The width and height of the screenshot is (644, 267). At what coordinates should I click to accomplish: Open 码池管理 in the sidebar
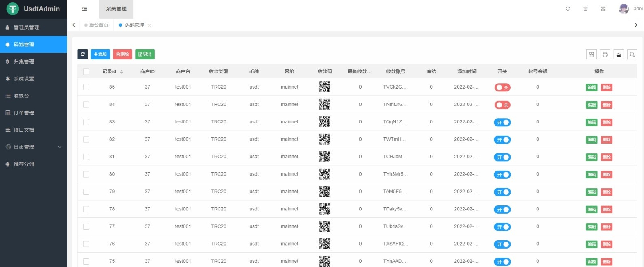click(34, 44)
